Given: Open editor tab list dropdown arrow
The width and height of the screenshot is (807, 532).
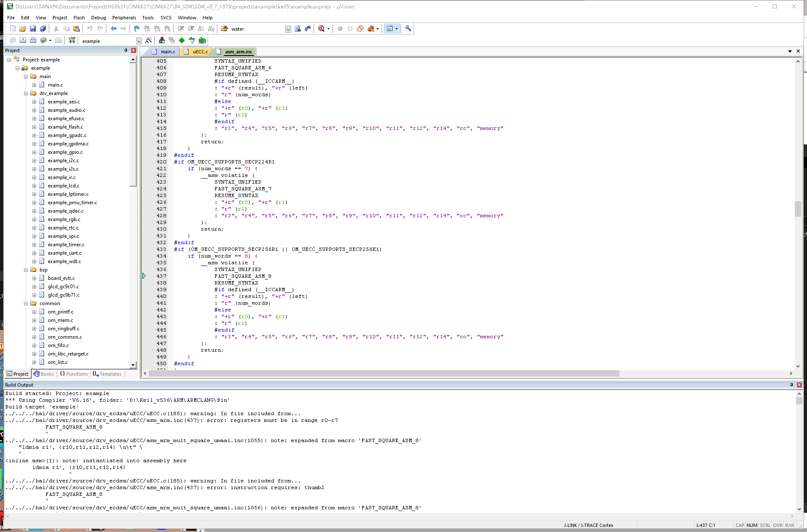Looking at the screenshot, I should [x=790, y=51].
